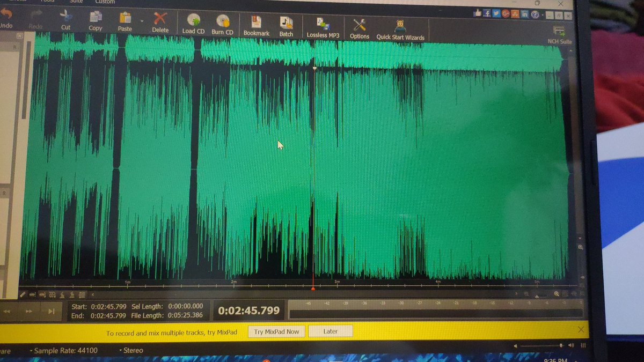Click the red playhead marker on timeline
The image size is (644, 362).
pos(313,289)
